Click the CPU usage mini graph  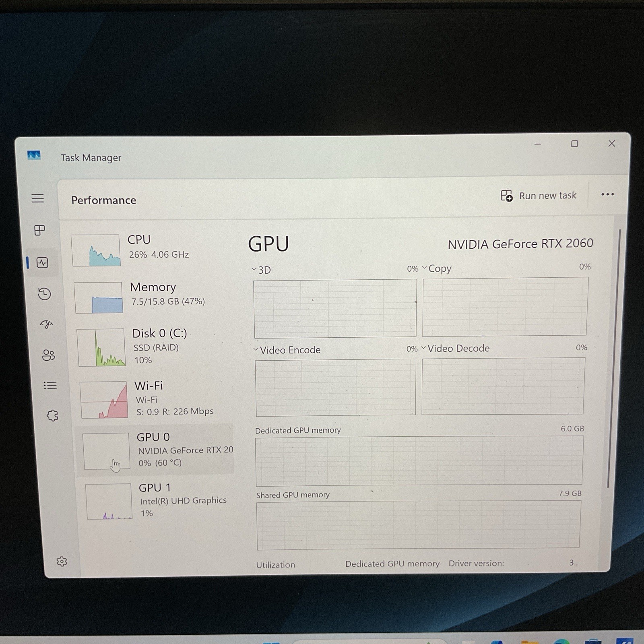tap(96, 250)
